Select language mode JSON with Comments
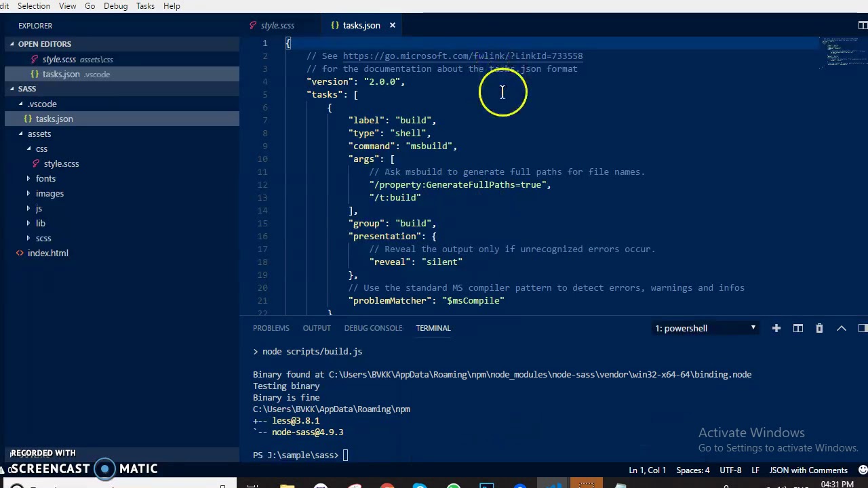This screenshot has width=868, height=488. tap(808, 470)
